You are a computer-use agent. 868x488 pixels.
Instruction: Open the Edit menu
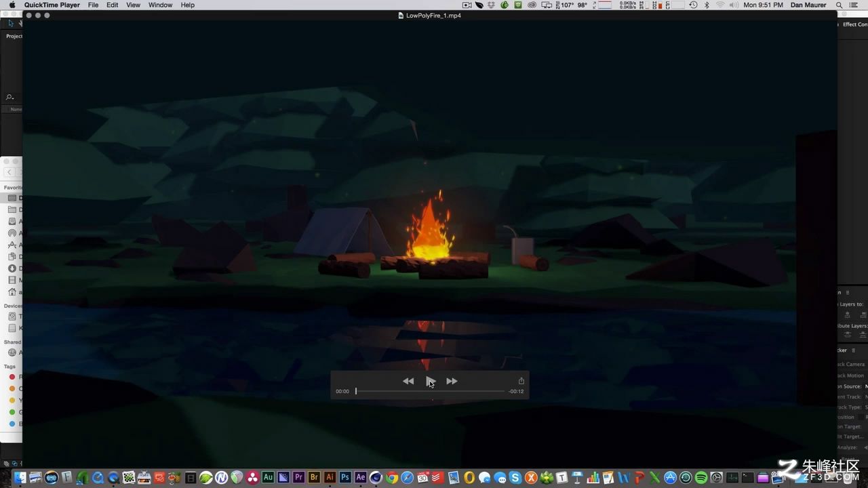[113, 5]
